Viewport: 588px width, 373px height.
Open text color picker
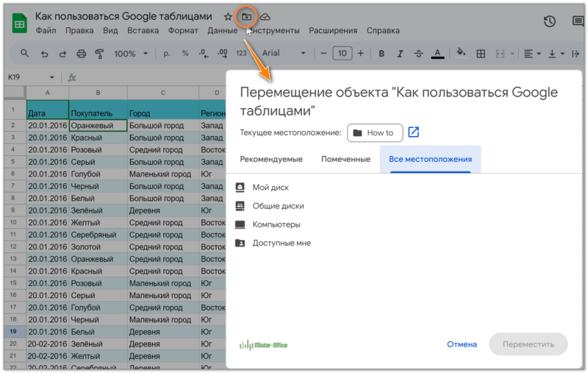[x=437, y=54]
